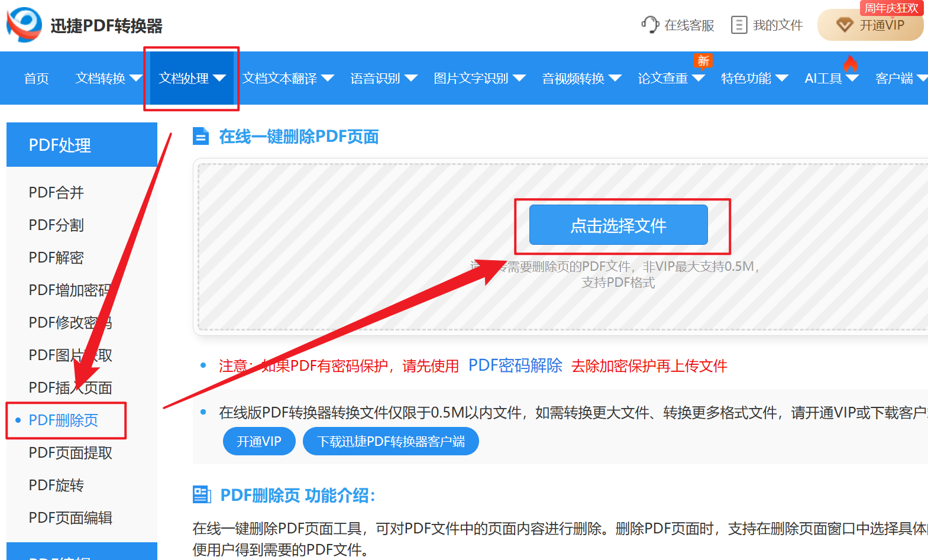
Task: Click the 在线一键删除PDF页面 heading
Action: click(x=299, y=136)
